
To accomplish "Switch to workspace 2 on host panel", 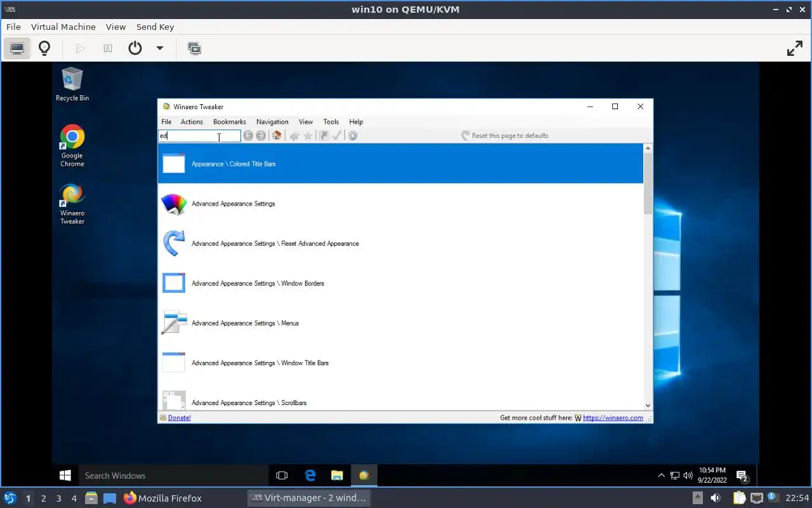I will tap(43, 498).
